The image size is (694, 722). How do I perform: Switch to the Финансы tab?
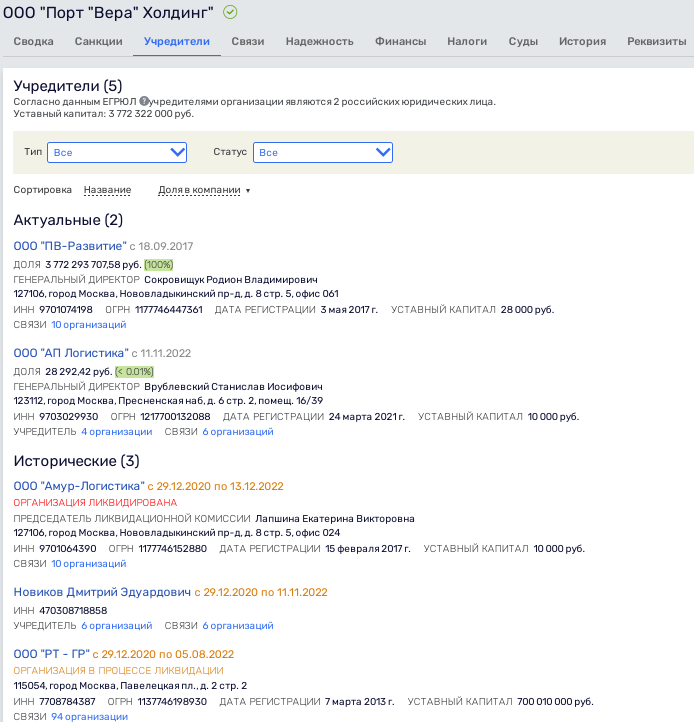tap(400, 42)
